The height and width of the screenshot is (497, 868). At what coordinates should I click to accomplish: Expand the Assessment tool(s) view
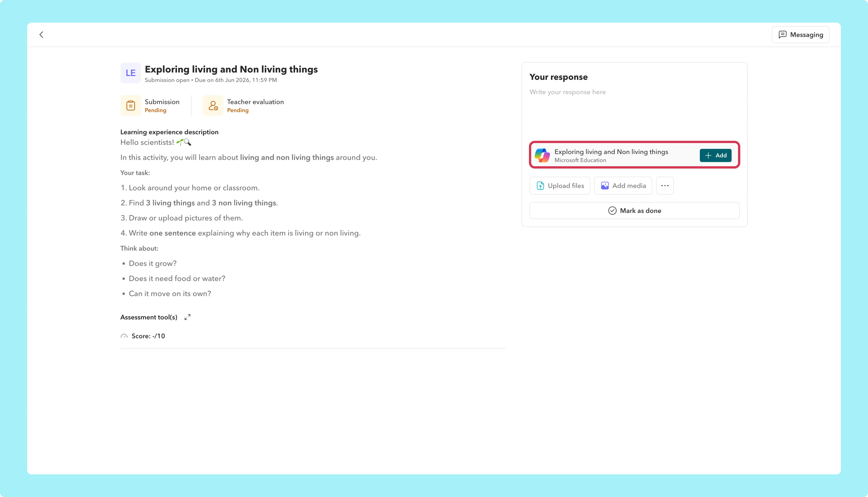coord(187,317)
